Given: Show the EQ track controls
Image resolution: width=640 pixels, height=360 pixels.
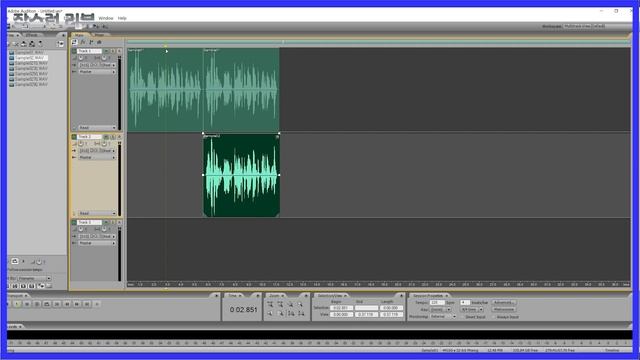Looking at the screenshot, I should point(99,42).
